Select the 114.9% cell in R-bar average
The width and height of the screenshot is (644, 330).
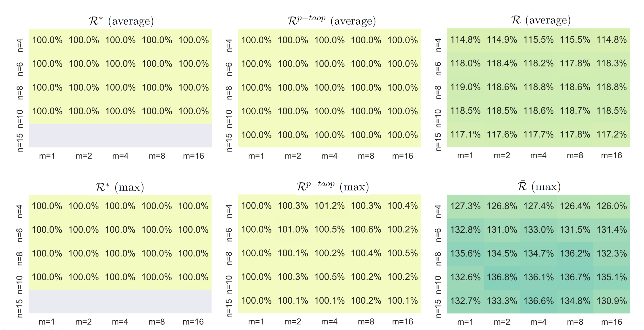502,40
